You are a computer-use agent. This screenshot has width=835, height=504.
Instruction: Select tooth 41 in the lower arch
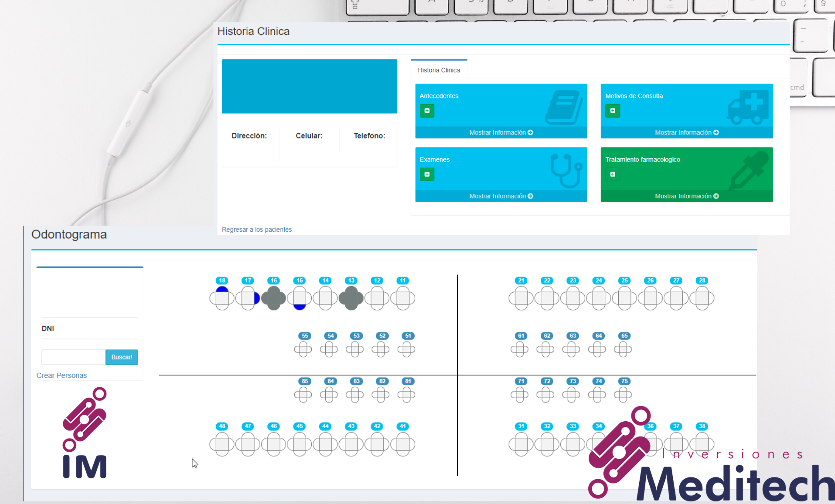[x=402, y=444]
